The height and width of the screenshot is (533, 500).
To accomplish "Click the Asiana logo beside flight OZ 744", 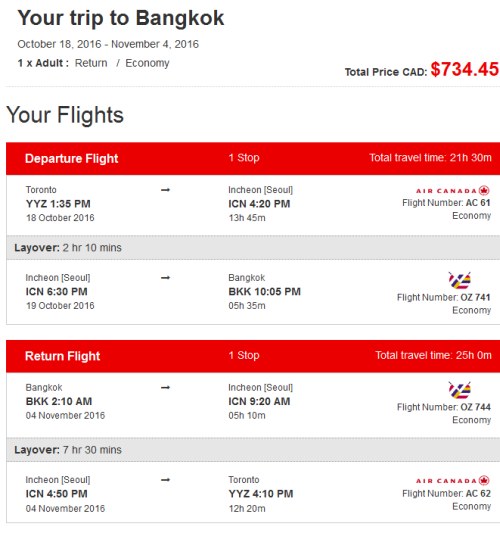I will 460,390.
